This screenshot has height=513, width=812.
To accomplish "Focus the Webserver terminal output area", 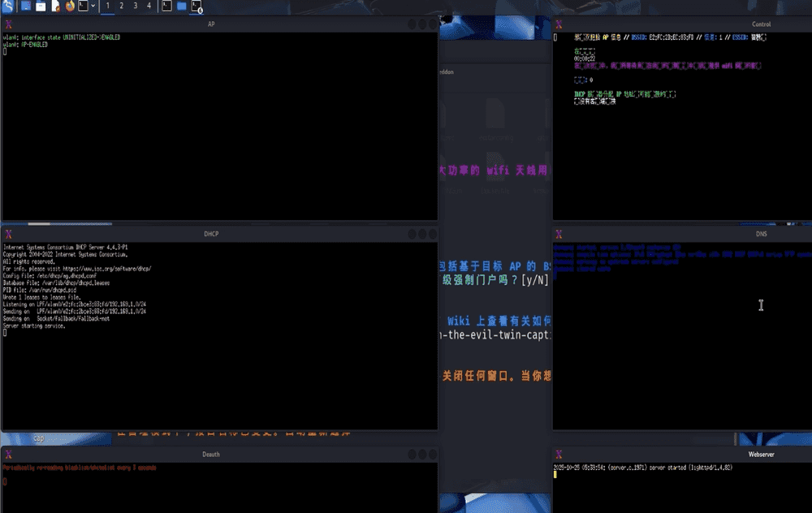I will (x=682, y=491).
